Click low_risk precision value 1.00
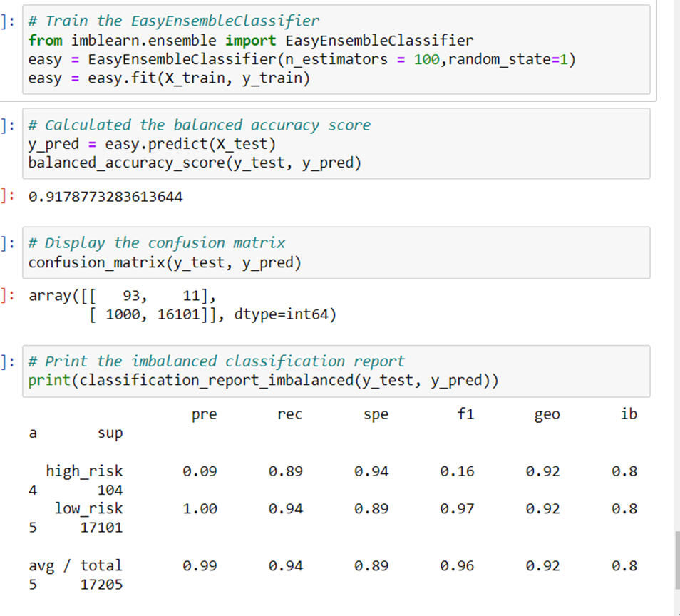The image size is (680, 616). click(200, 509)
